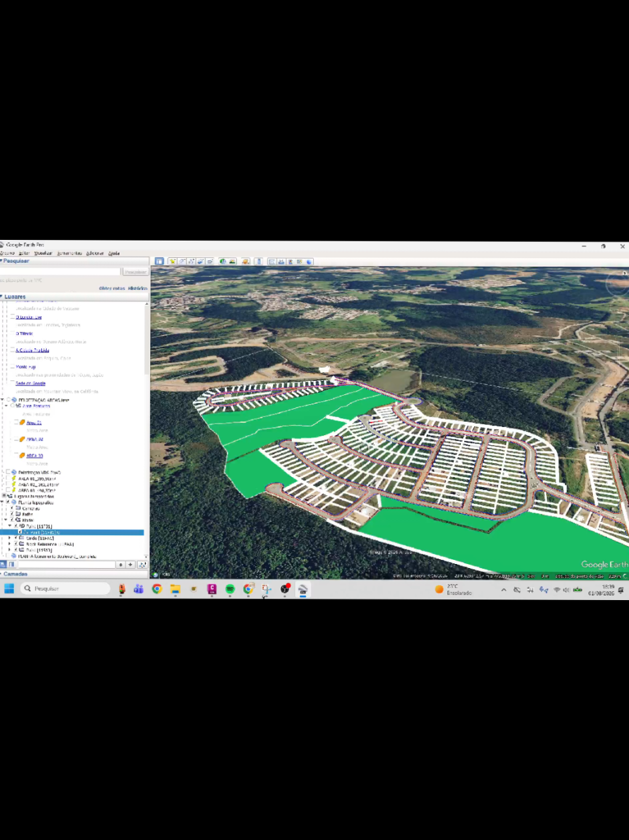Untick the checkbox in the highlighted tree row
629x840 pixels.
pos(20,532)
